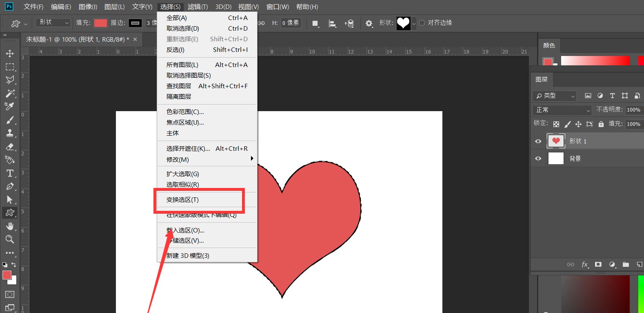
Task: Choose 反选(I) menu item
Action: (207, 50)
